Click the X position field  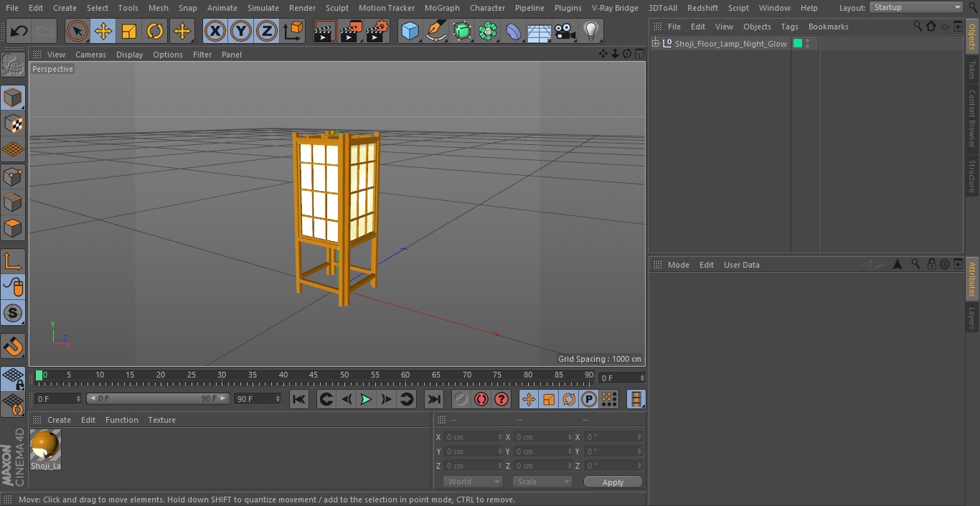(473, 437)
